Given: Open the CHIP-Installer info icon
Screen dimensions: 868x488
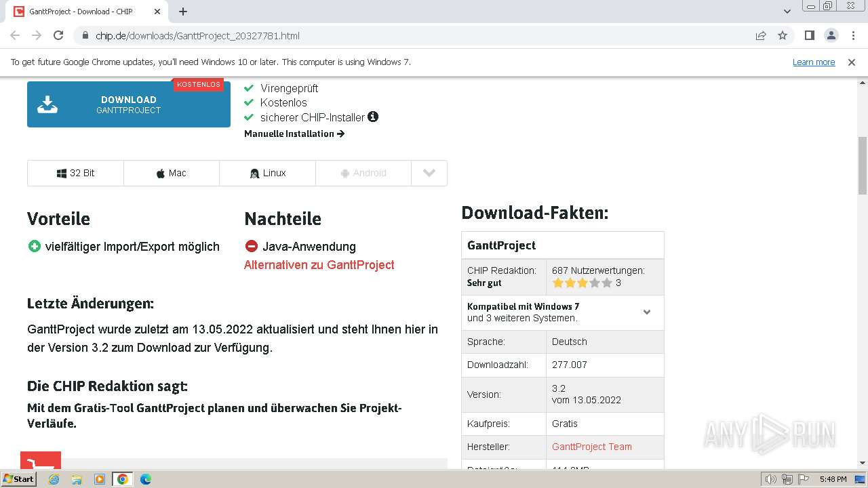Looking at the screenshot, I should (x=373, y=117).
